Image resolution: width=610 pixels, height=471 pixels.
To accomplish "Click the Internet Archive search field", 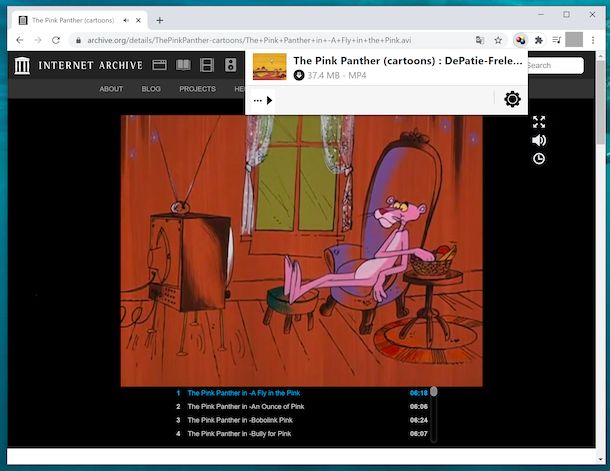I will coord(556,65).
